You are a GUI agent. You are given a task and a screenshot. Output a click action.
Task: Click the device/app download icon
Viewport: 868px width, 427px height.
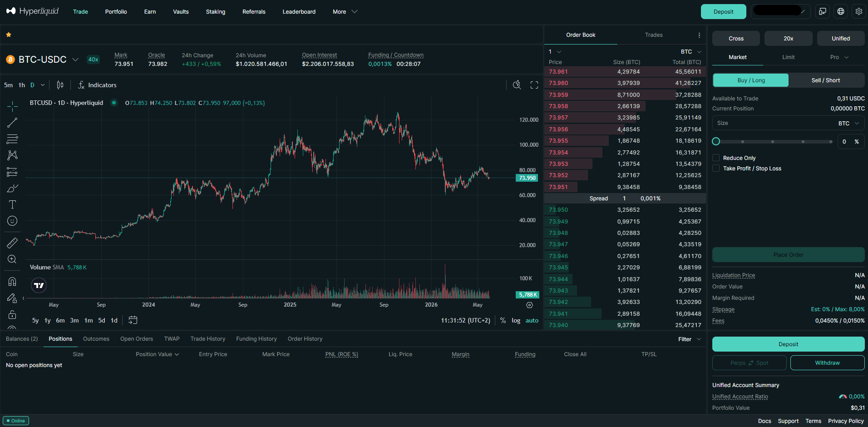[x=823, y=11]
